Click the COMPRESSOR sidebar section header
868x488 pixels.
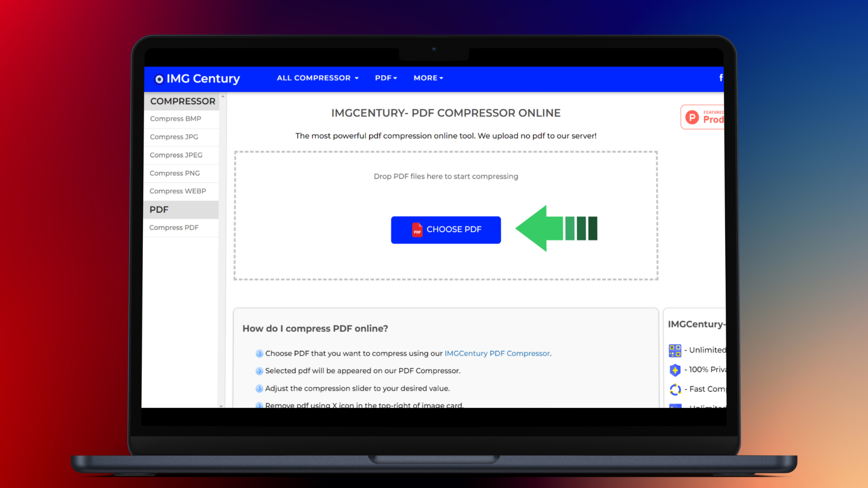tap(182, 101)
